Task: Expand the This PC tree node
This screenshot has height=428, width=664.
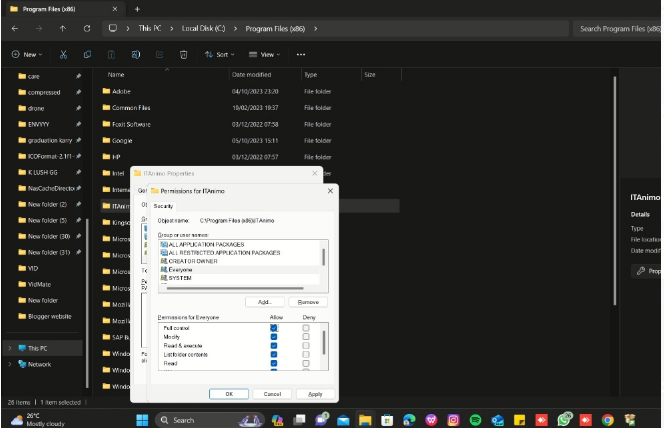Action: (9, 348)
